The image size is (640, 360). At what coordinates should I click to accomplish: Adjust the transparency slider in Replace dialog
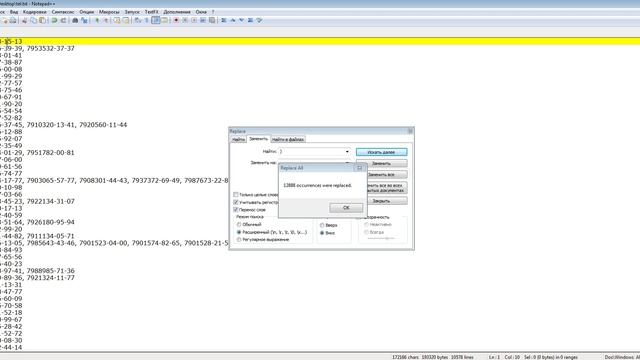point(381,238)
